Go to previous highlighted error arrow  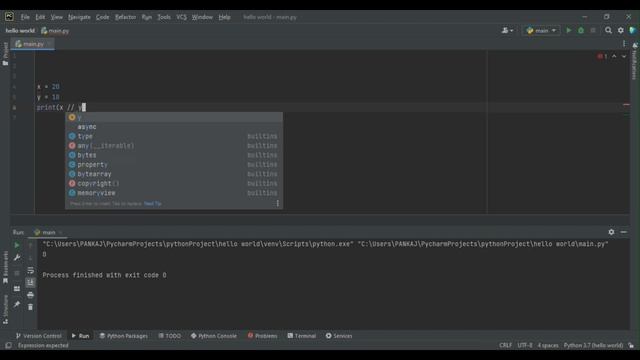click(614, 56)
